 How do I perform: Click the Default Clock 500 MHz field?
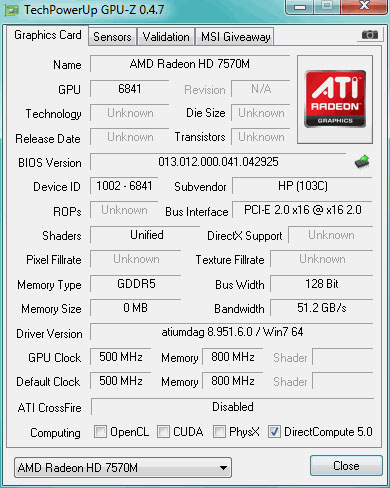[x=121, y=381]
